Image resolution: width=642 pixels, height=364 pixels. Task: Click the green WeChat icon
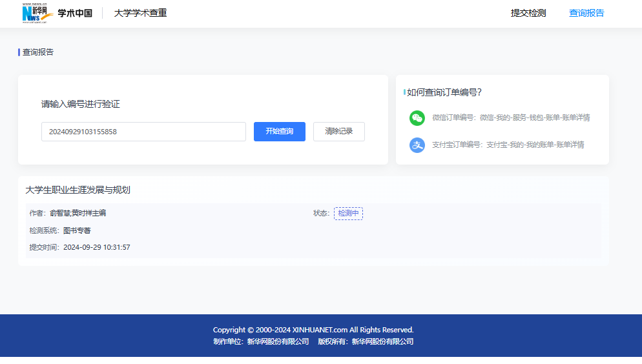(417, 118)
